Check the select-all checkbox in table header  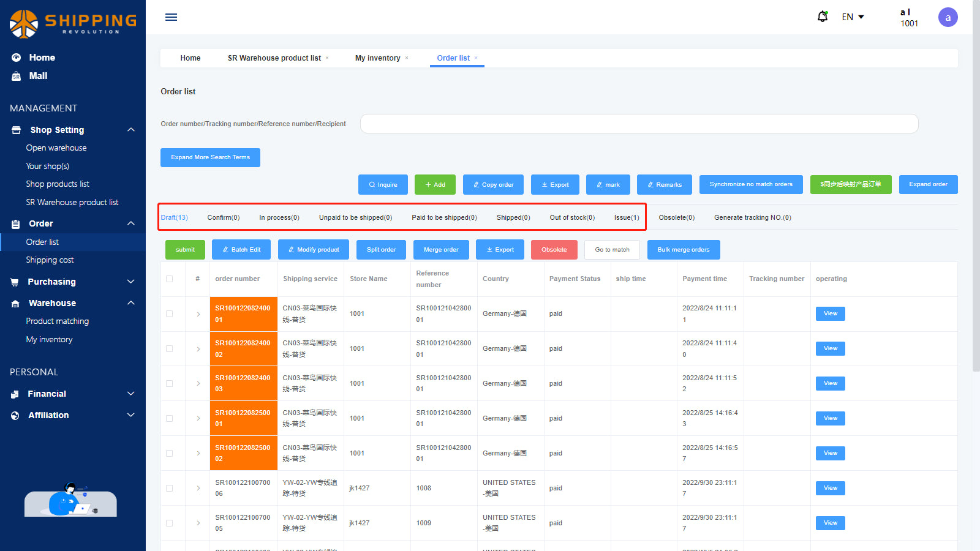click(170, 279)
